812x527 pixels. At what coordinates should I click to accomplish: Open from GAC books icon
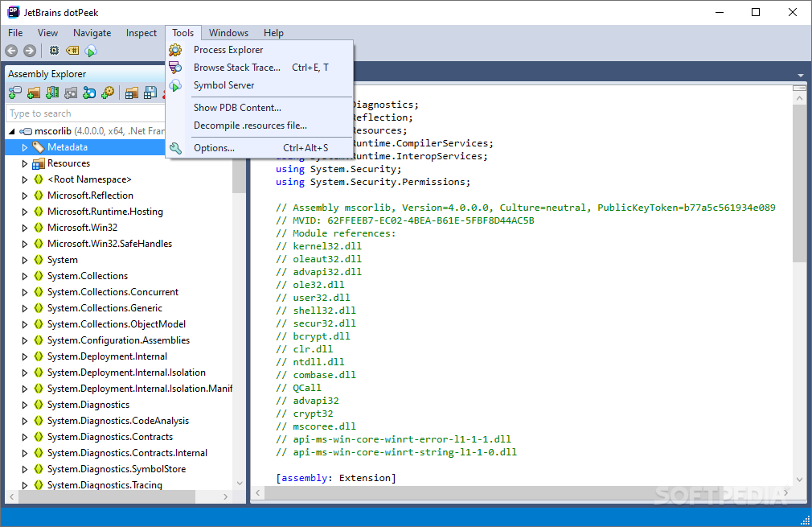tap(52, 93)
